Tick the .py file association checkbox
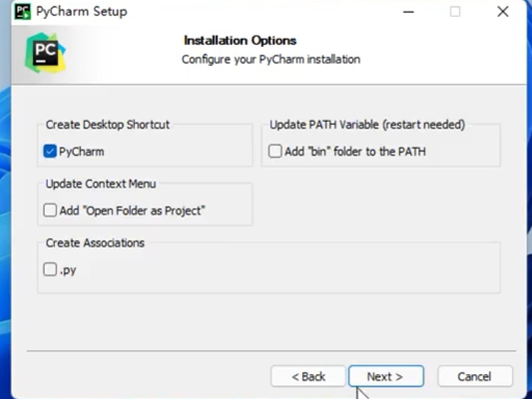 pyautogui.click(x=50, y=270)
